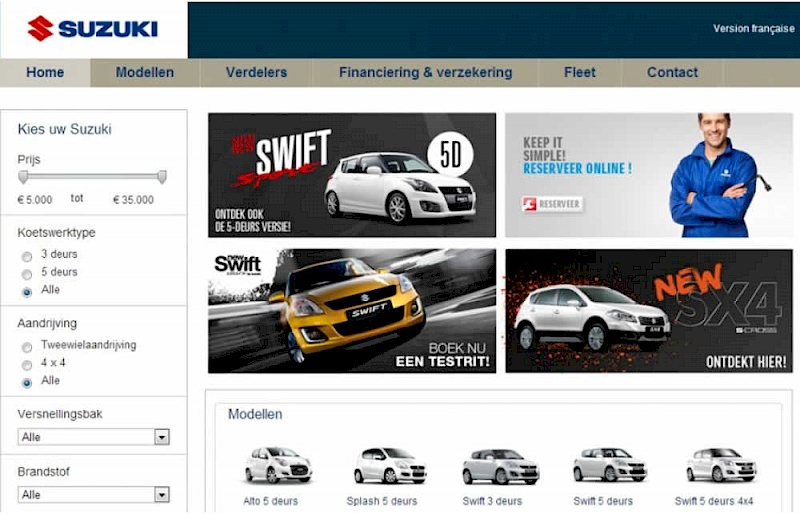
Task: Select the Splash 5 deurs car image
Action: coord(389,465)
